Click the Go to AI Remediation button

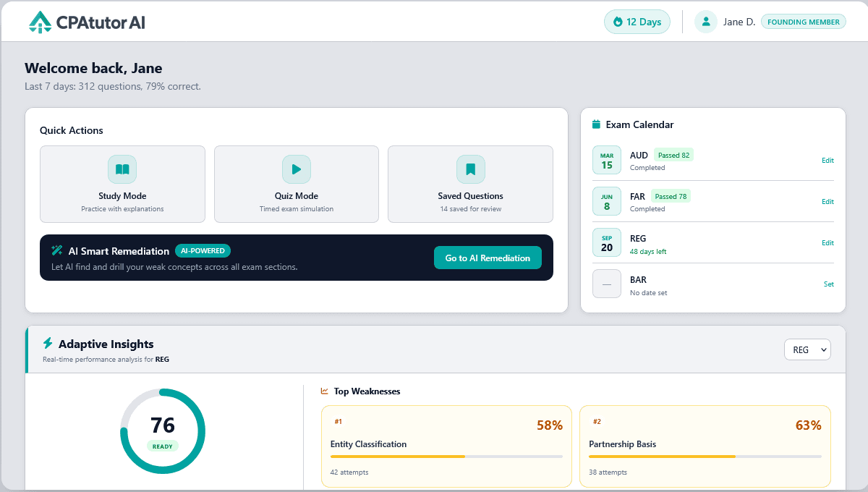(488, 257)
